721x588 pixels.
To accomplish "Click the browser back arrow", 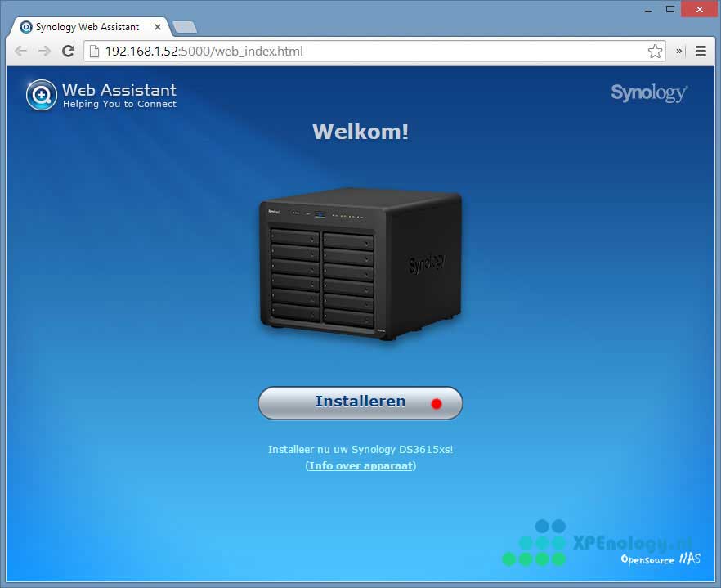I will coord(20,51).
